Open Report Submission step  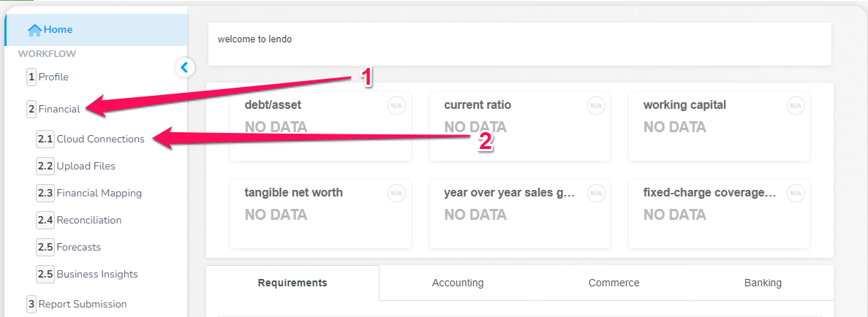77,304
